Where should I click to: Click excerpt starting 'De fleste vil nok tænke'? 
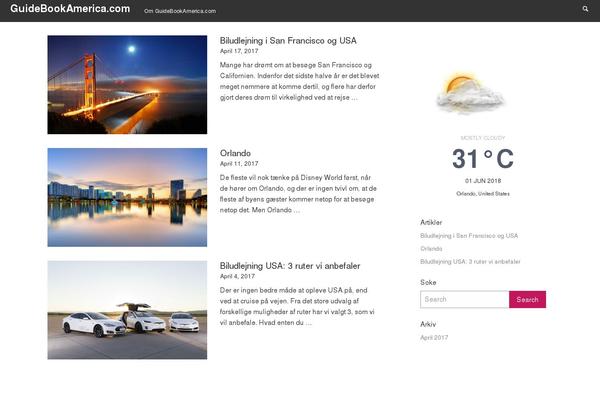[298, 194]
